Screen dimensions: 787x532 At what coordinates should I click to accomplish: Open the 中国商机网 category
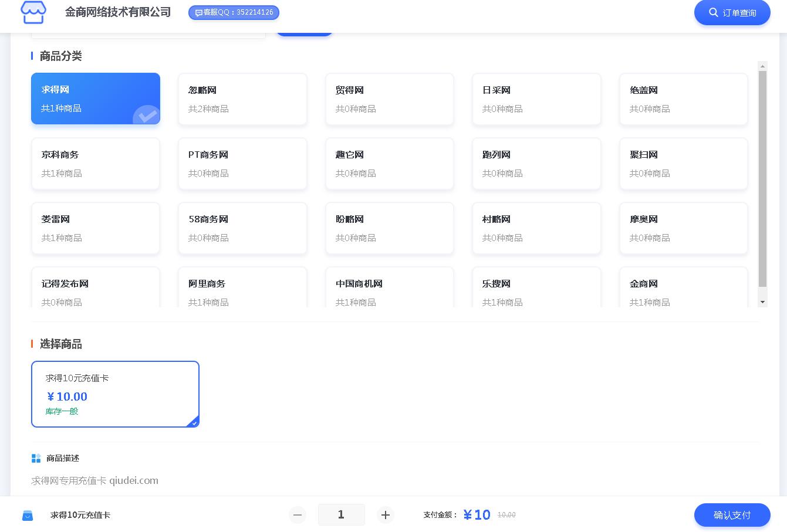tap(390, 287)
